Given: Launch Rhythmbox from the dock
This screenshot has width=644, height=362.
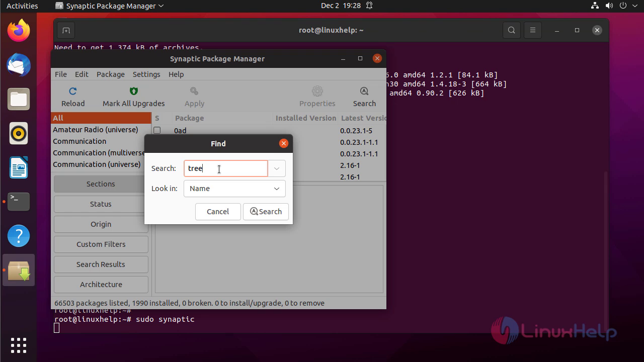Looking at the screenshot, I should point(19,133).
